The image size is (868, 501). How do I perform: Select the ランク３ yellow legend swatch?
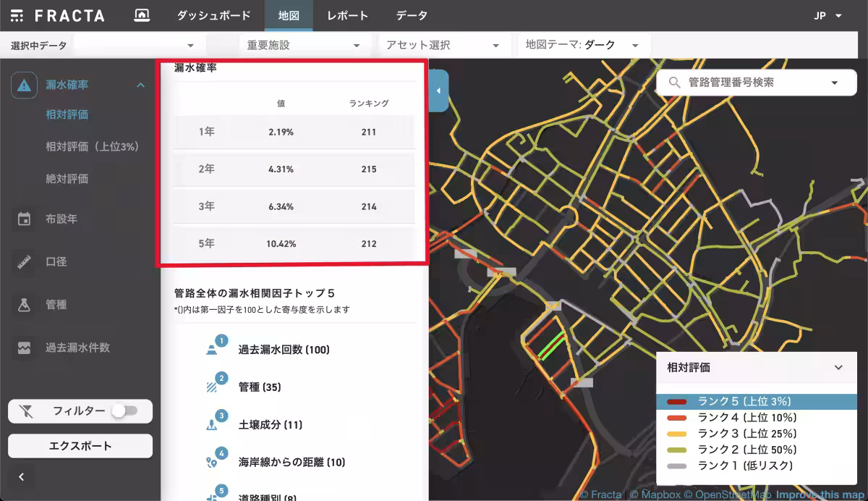(676, 434)
